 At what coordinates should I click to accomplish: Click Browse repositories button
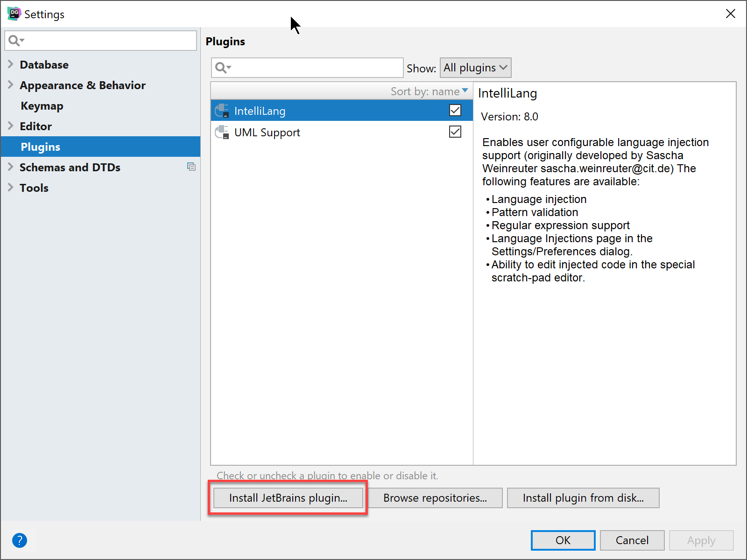pos(435,498)
